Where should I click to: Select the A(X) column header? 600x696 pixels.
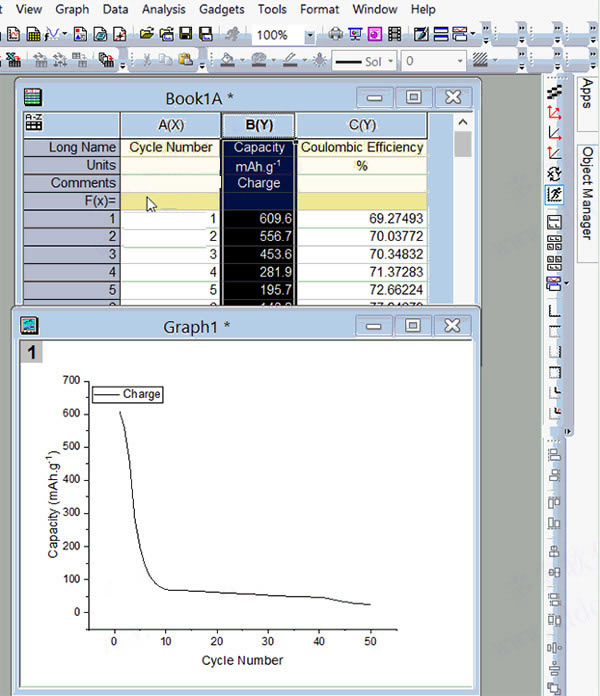point(170,125)
